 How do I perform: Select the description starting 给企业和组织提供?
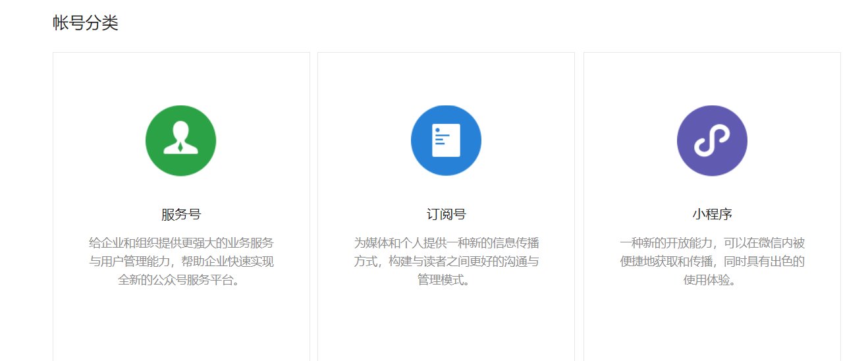[x=181, y=262]
